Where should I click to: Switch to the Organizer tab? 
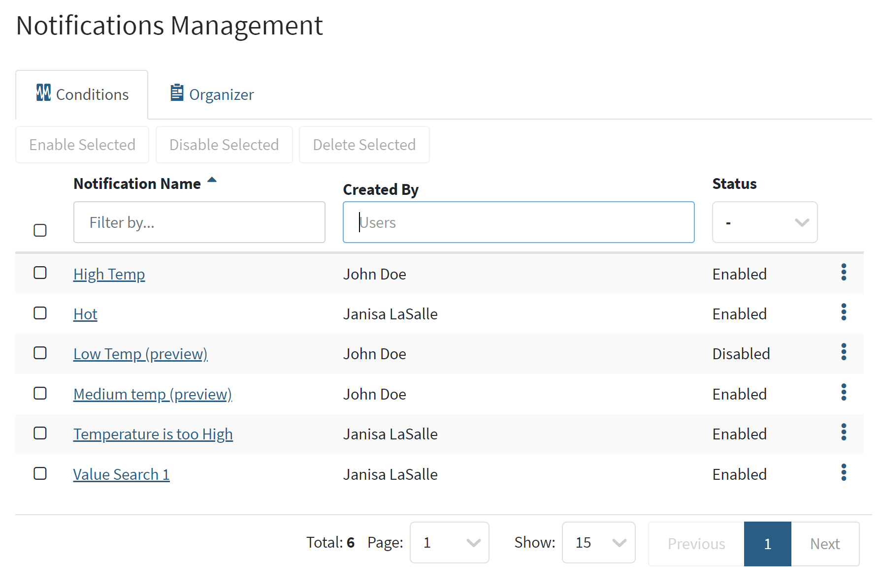pyautogui.click(x=221, y=94)
